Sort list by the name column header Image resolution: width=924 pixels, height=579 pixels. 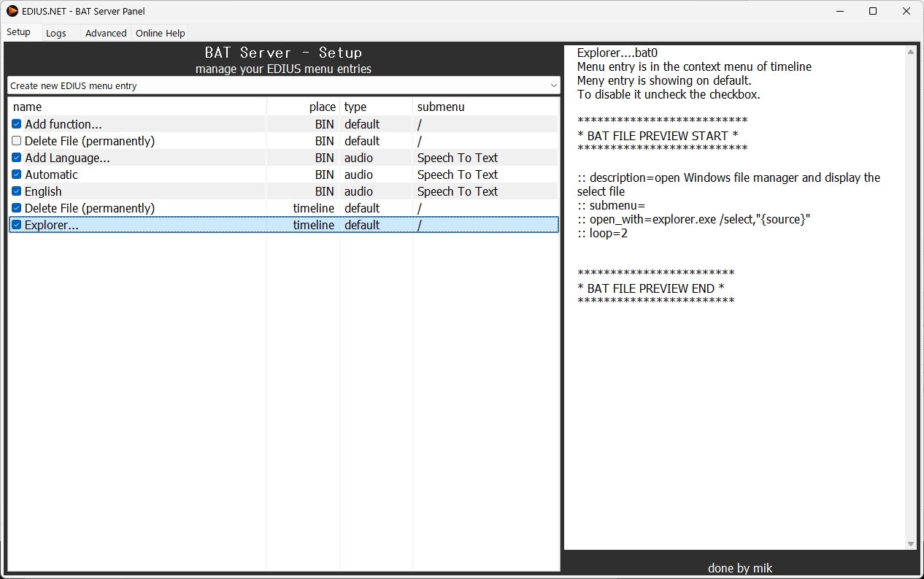(x=137, y=107)
